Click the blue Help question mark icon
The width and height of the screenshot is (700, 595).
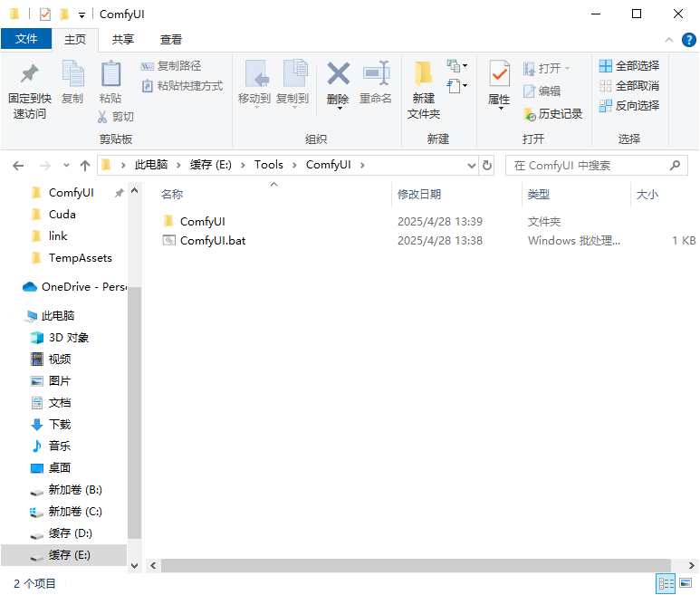(x=688, y=40)
